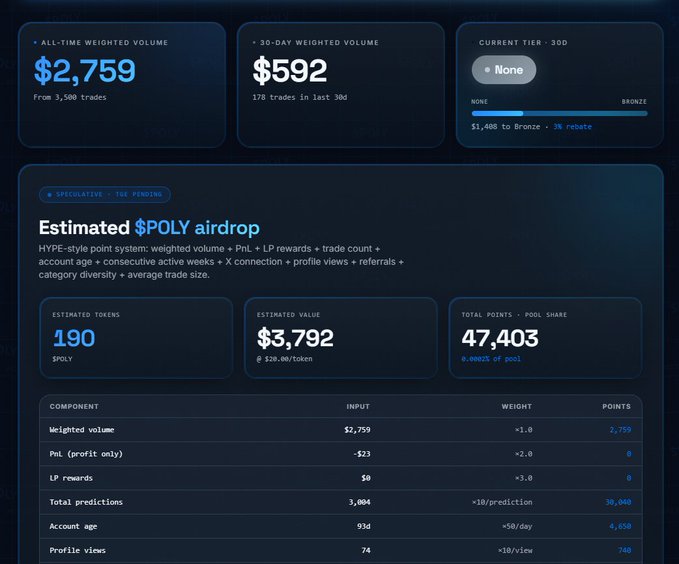679x564 pixels.
Task: Click the None tier badge
Action: coord(504,70)
